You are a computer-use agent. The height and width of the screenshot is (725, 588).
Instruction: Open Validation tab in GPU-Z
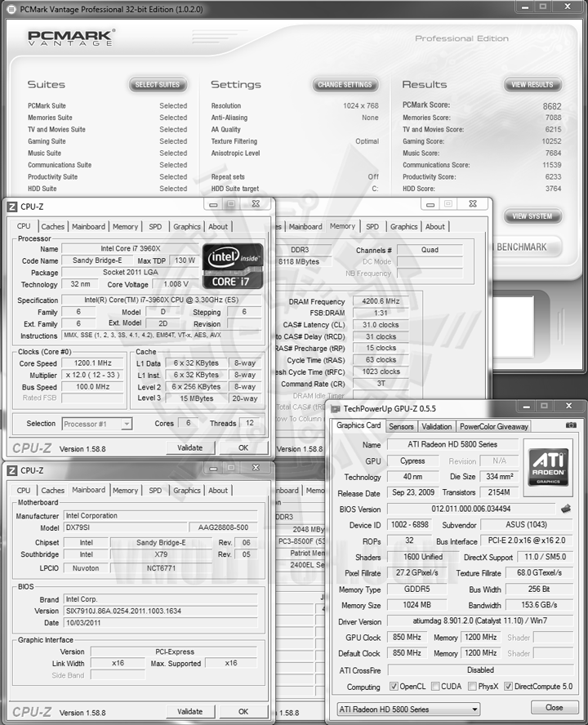point(436,426)
